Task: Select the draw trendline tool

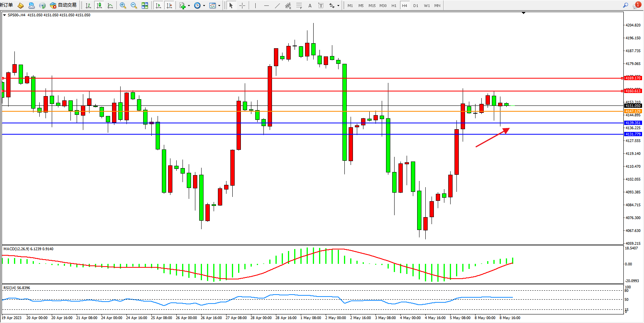Action: (x=277, y=5)
